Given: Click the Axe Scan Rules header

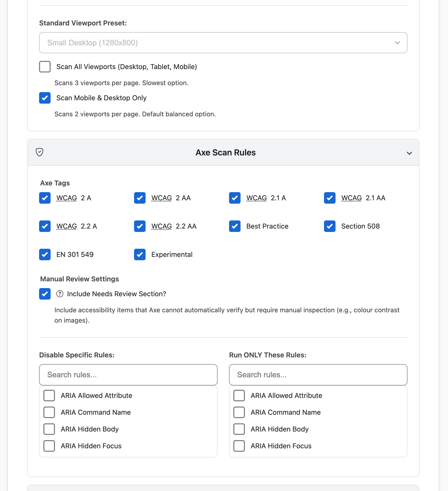Looking at the screenshot, I should (225, 153).
